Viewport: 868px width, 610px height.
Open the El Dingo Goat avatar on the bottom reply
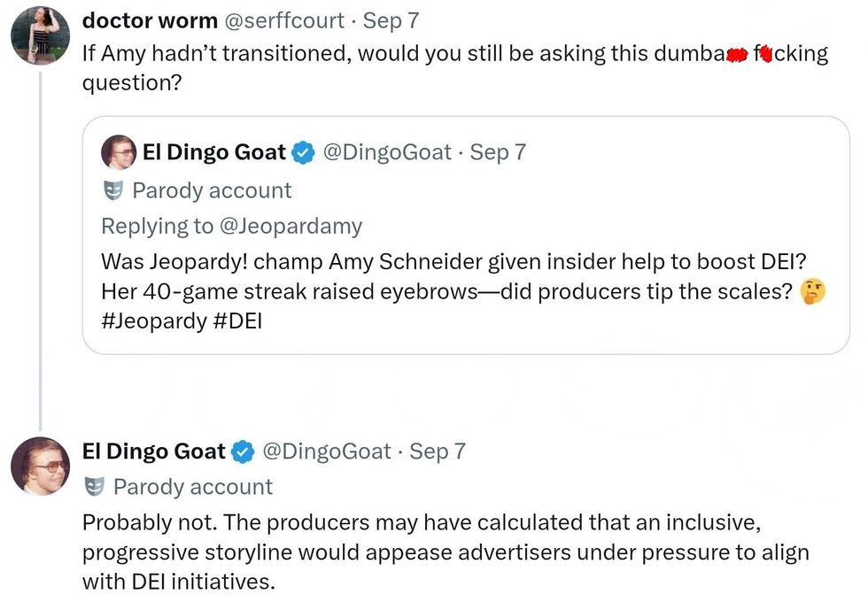point(40,466)
